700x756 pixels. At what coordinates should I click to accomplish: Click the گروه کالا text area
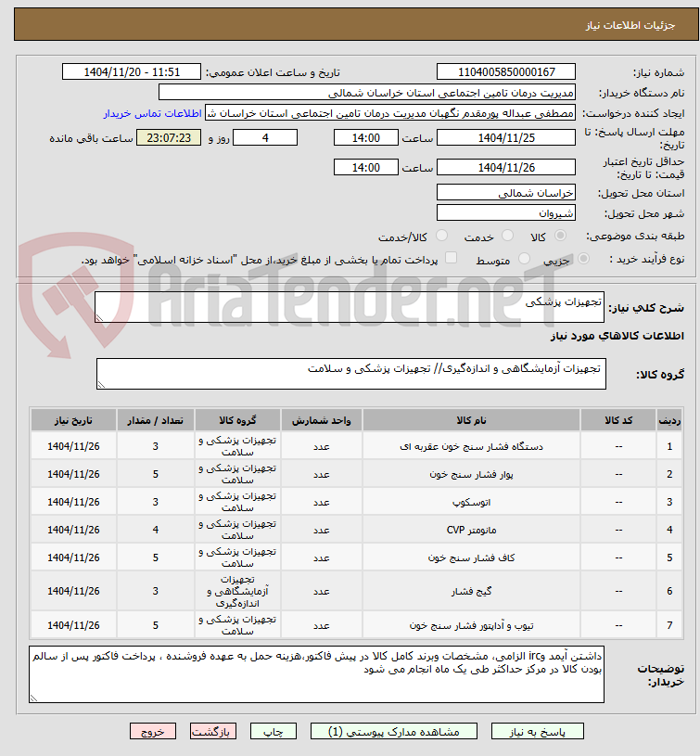351,374
